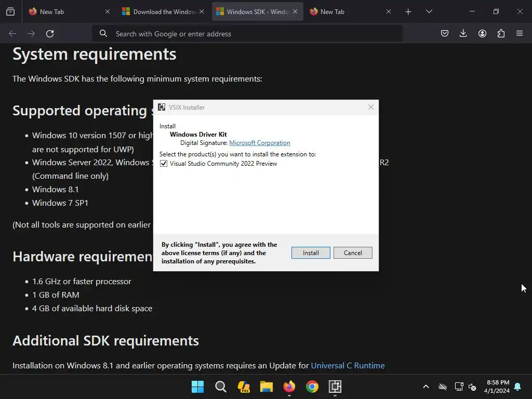Screen dimensions: 532x399
Task: Click 4 GB of available hard disk space
Action: coord(92,309)
